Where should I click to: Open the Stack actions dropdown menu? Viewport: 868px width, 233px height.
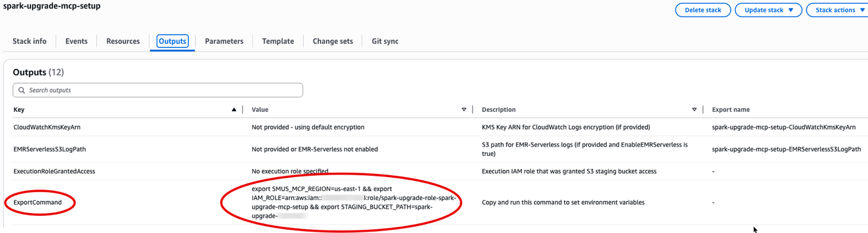(838, 10)
